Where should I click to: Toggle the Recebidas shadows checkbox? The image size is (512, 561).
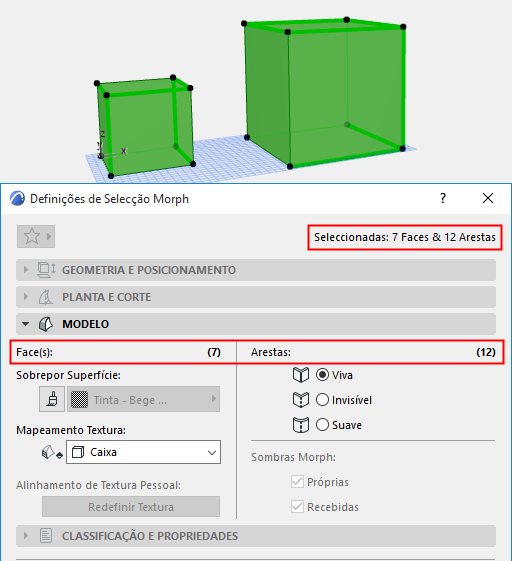[297, 507]
